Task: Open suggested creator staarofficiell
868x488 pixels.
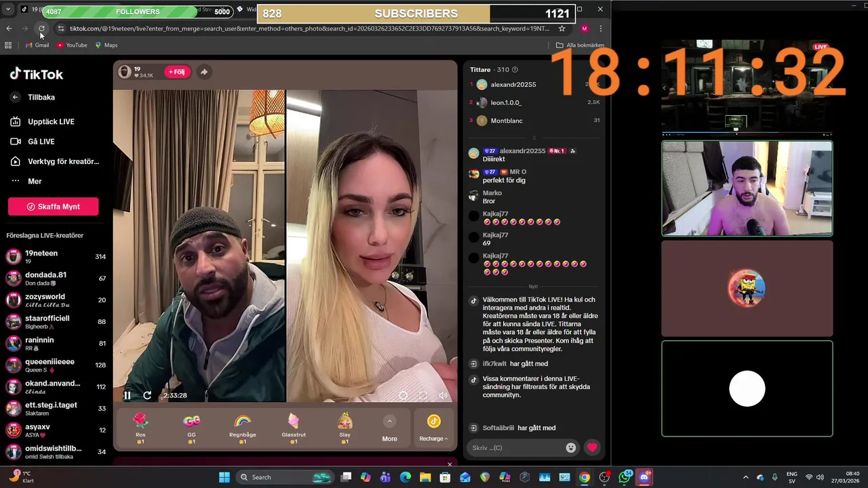Action: pyautogui.click(x=56, y=321)
